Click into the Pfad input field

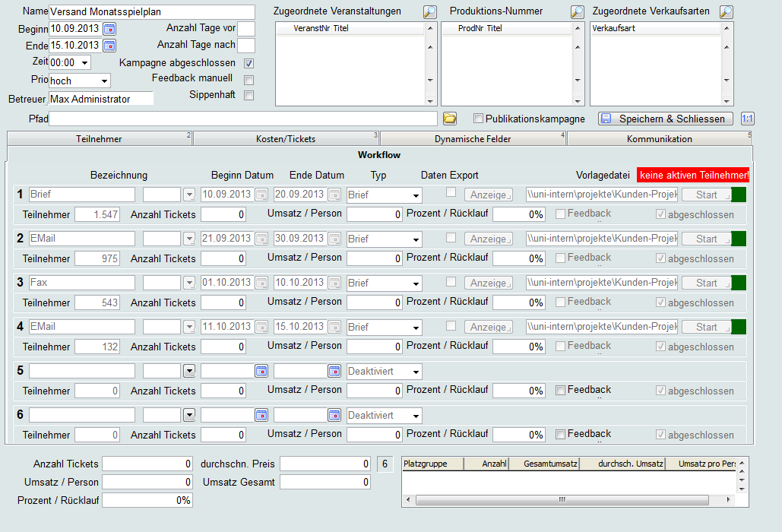[243, 119]
